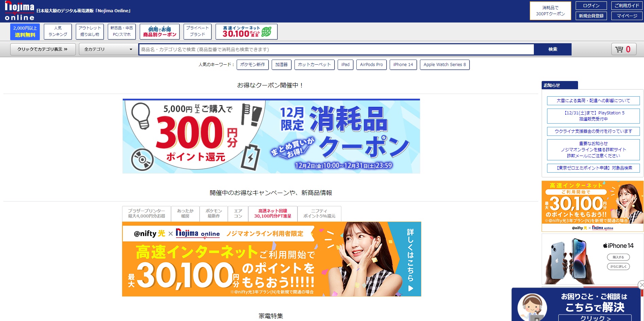
Task: Open ウクライナ支援募金 notice
Action: [593, 131]
